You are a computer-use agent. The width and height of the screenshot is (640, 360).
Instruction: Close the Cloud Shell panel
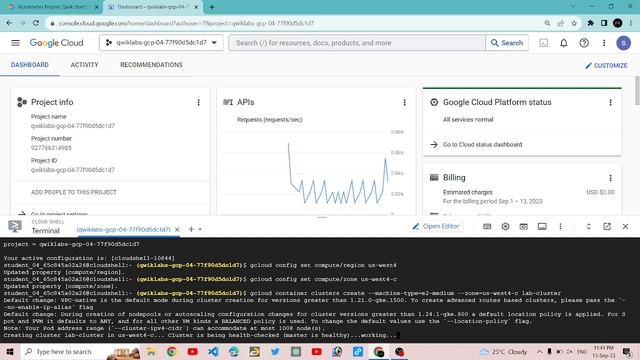625,227
